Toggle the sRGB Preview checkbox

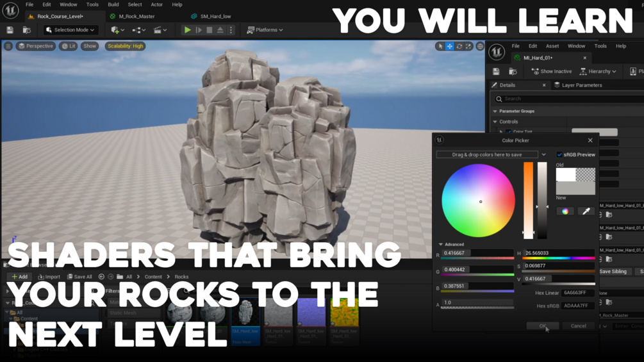[x=559, y=155]
